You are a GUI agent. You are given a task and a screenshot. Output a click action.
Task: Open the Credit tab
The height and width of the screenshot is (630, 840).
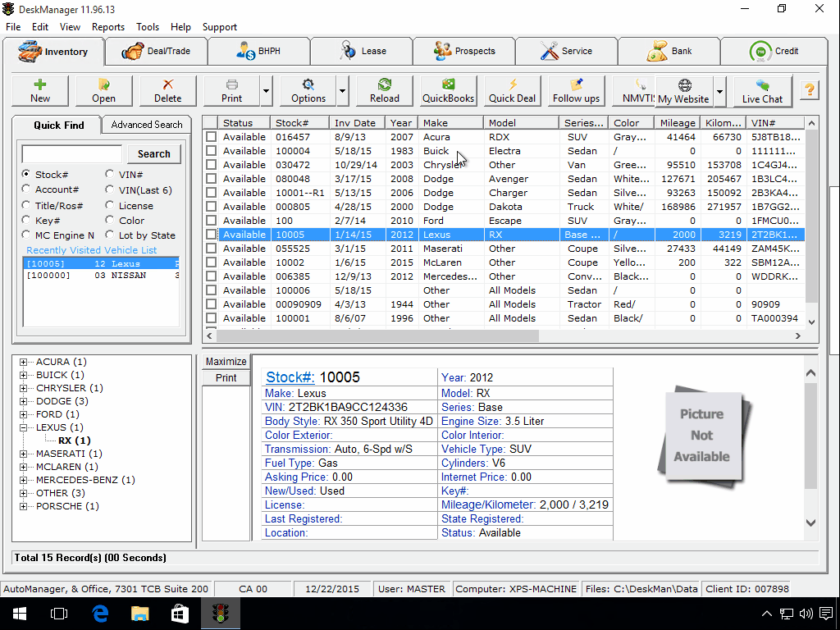click(774, 51)
